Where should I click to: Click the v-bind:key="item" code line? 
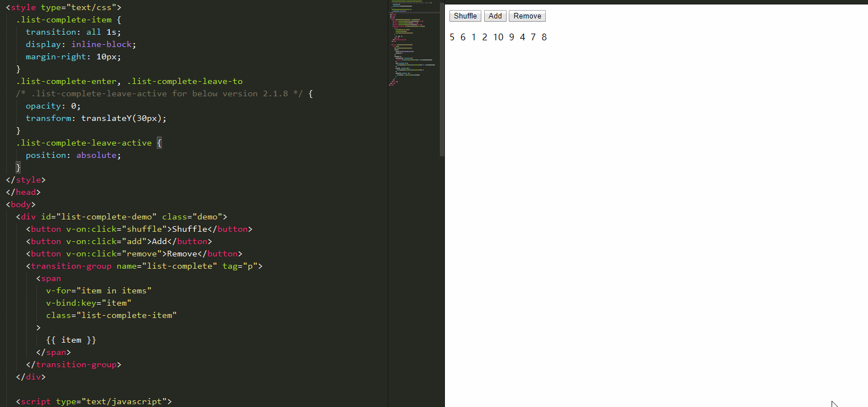[x=89, y=303]
